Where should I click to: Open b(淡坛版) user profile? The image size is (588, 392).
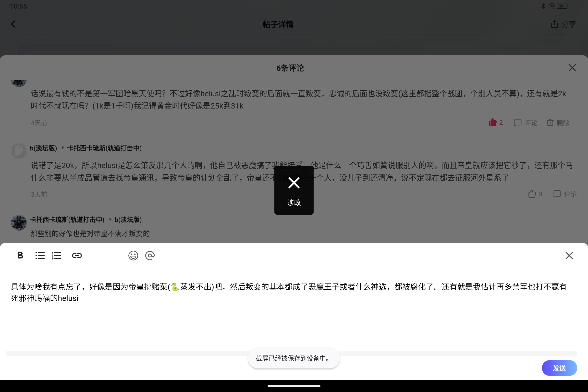(x=44, y=148)
